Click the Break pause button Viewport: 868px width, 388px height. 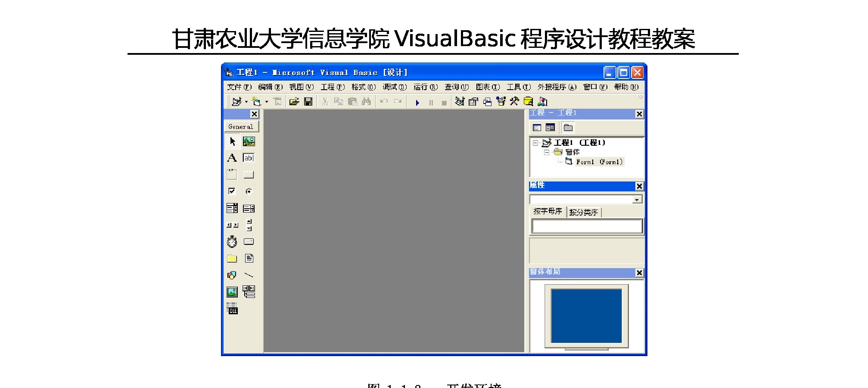click(431, 103)
